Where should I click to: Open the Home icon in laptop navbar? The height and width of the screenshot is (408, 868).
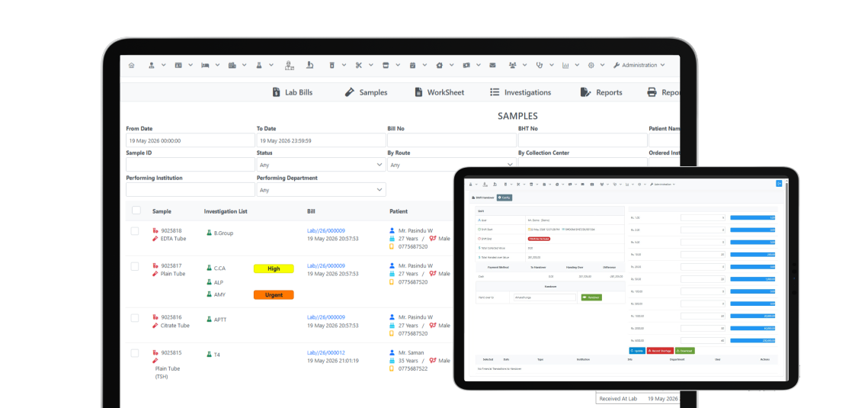[x=131, y=66]
